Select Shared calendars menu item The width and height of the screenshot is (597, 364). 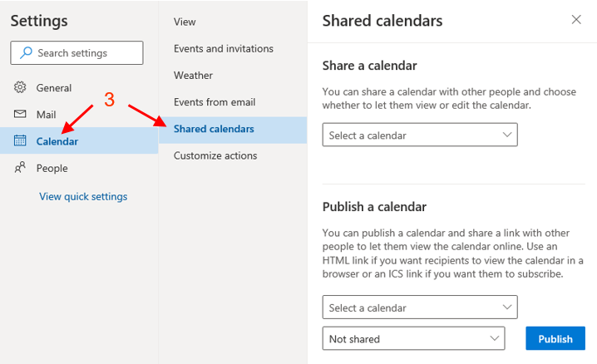pyautogui.click(x=214, y=129)
